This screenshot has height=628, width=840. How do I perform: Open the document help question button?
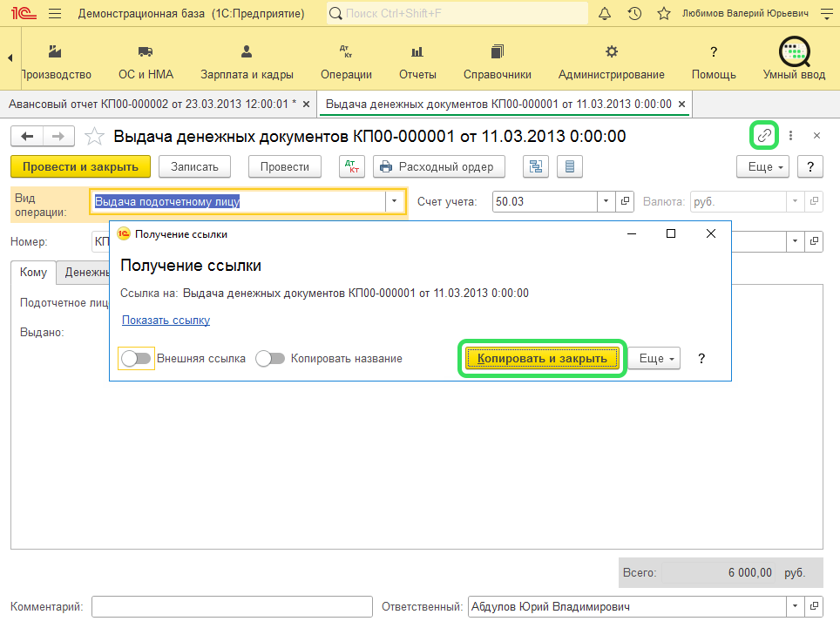[x=810, y=166]
